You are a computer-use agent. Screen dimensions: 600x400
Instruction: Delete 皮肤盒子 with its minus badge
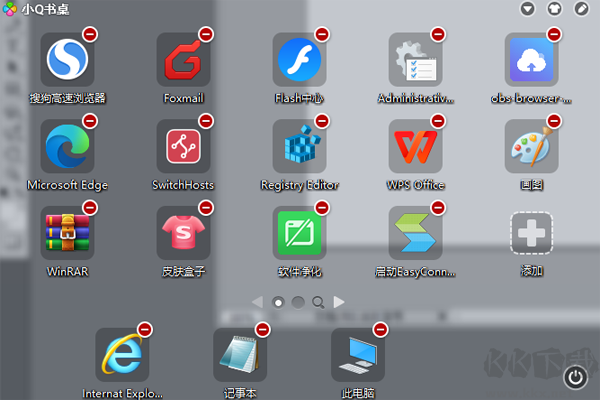[206, 208]
